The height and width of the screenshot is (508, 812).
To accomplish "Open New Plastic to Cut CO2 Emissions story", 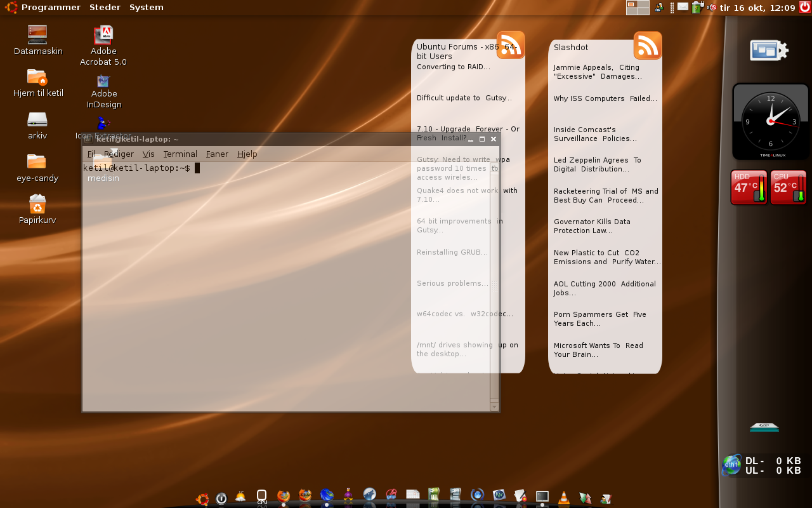I will click(x=607, y=257).
